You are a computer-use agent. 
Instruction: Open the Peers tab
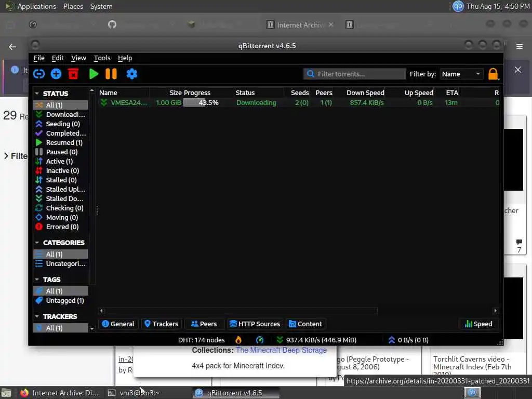tap(204, 324)
